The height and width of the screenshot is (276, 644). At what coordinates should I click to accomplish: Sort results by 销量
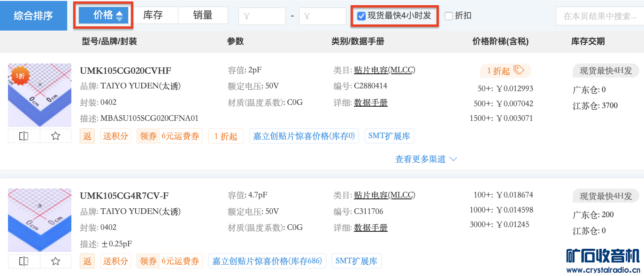pos(203,16)
